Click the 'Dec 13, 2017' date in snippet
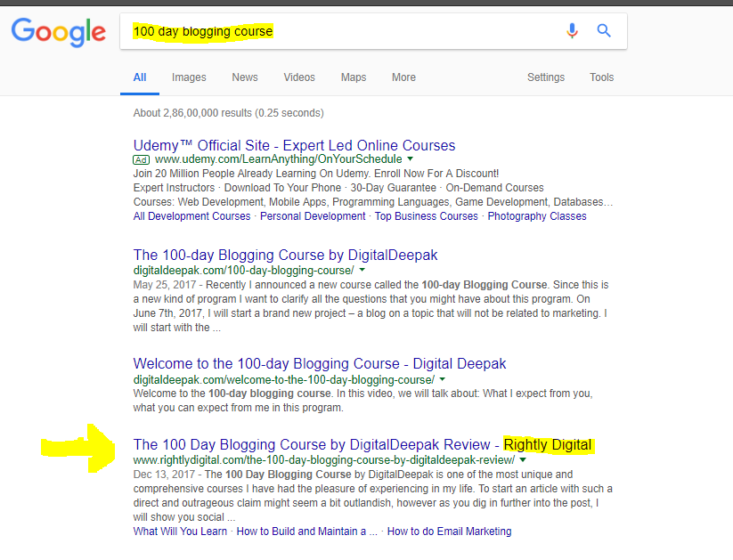733x560 pixels. click(x=164, y=475)
